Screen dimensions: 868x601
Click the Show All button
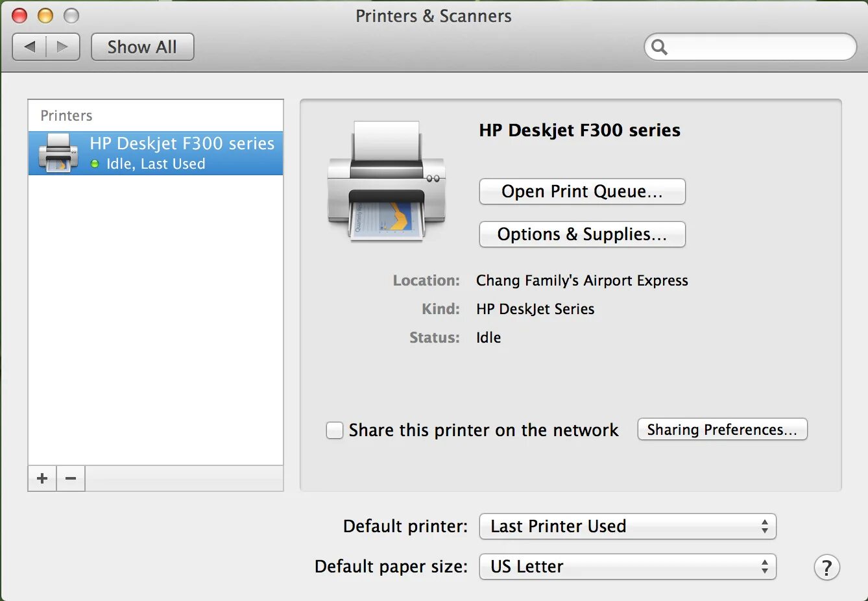[142, 47]
